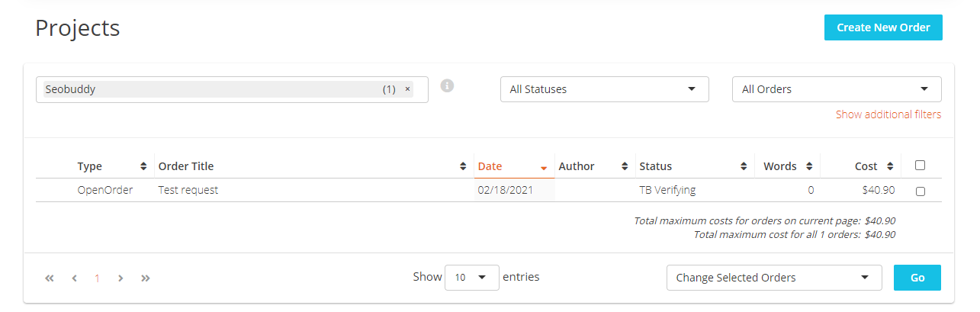The width and height of the screenshot is (980, 312).
Task: Open the All Orders dropdown
Action: (x=837, y=89)
